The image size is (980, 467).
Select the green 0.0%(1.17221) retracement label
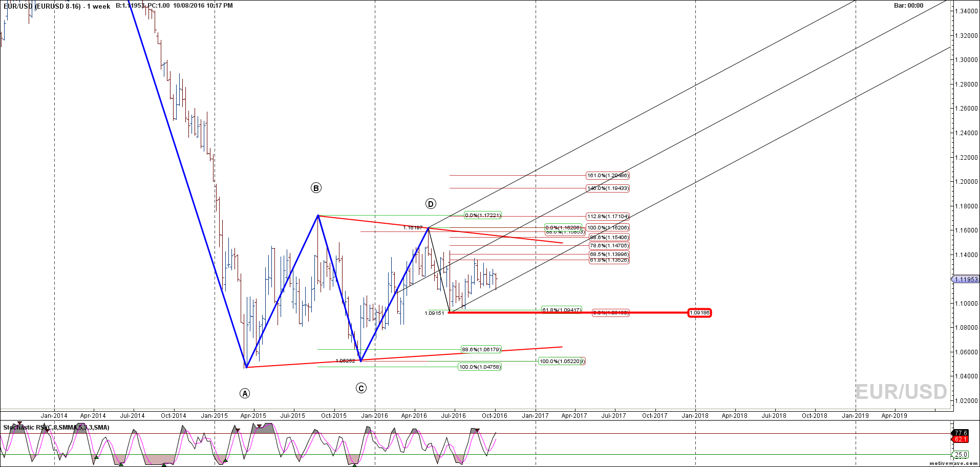(483, 216)
